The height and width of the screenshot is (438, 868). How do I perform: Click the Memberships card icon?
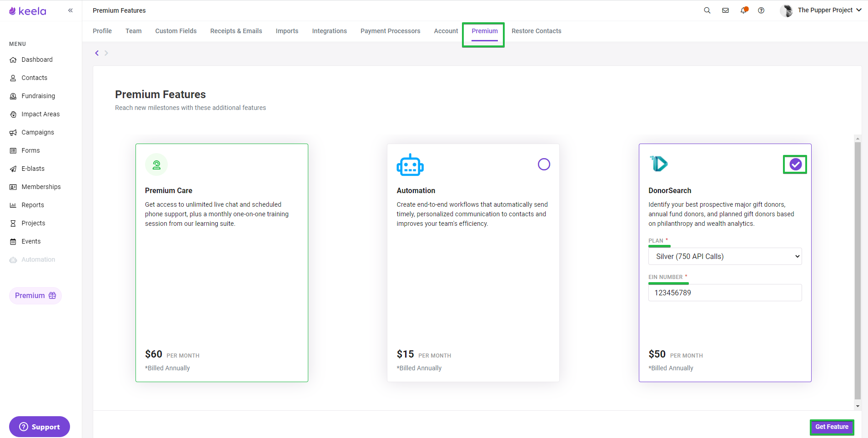pyautogui.click(x=13, y=187)
